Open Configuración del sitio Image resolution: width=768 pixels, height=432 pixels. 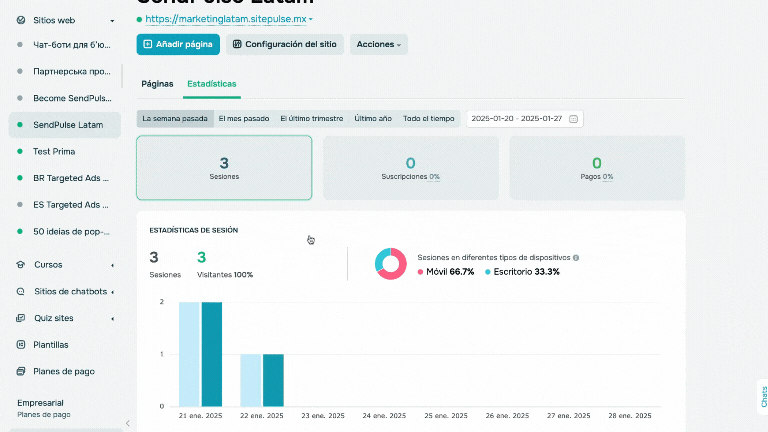point(286,44)
